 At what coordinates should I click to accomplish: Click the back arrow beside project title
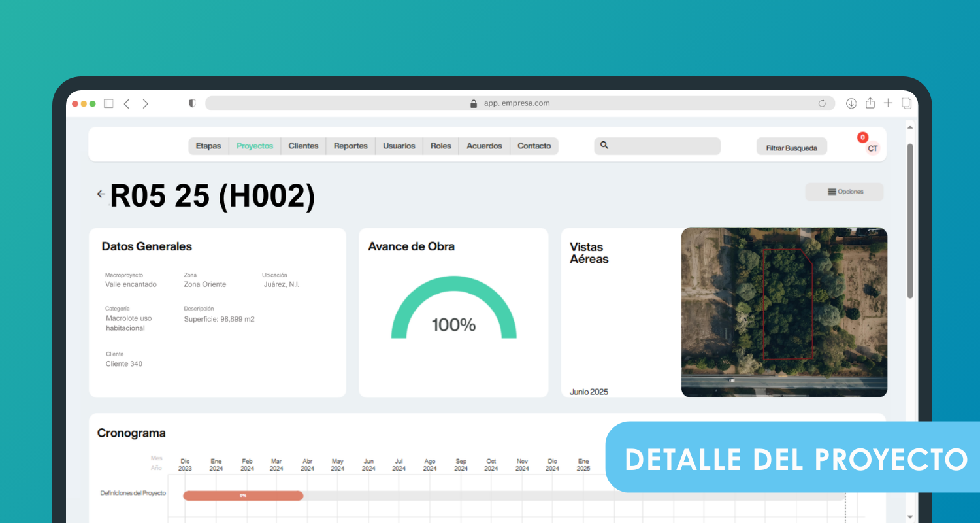101,194
